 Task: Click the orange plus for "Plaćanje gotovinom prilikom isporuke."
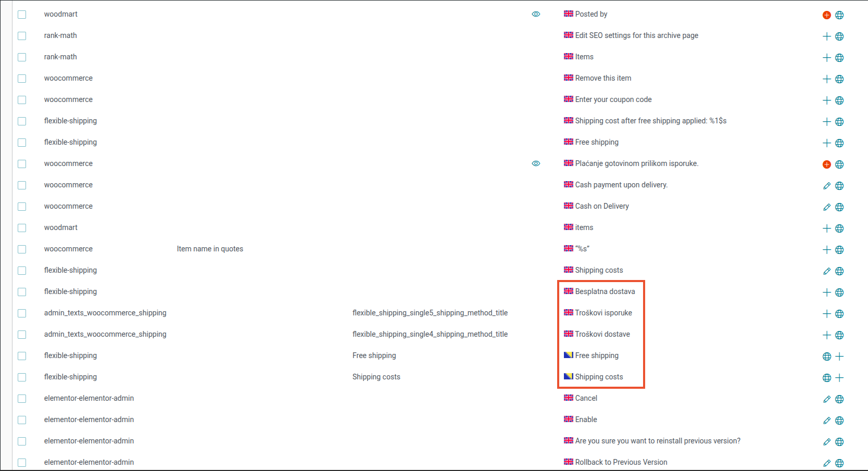pos(826,164)
